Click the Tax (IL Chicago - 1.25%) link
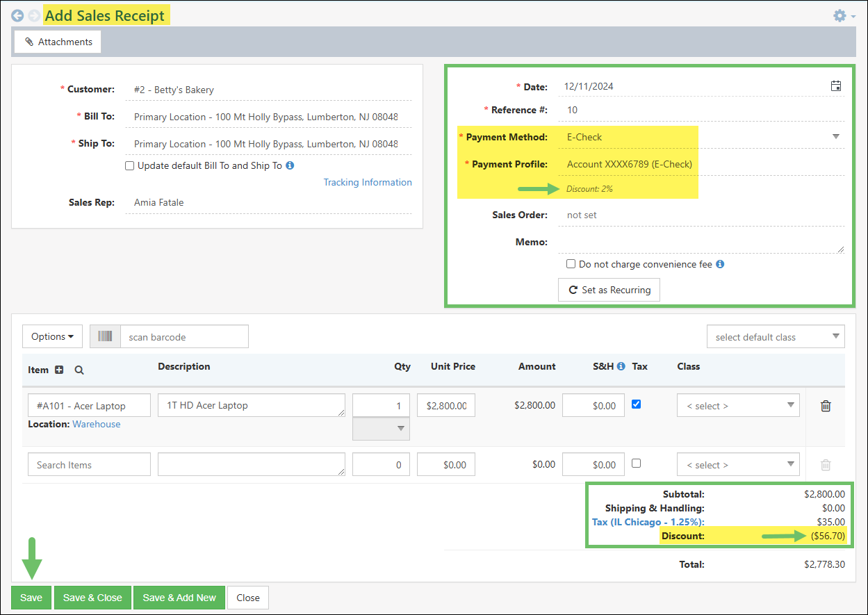This screenshot has height=615, width=868. [648, 522]
